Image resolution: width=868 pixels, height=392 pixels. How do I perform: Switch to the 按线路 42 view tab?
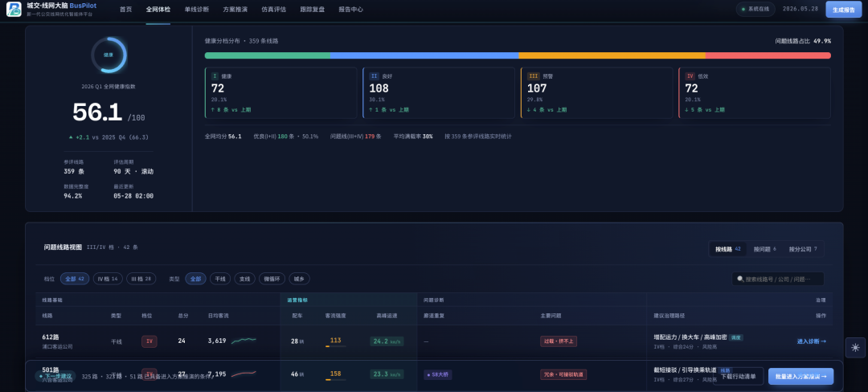click(x=728, y=249)
